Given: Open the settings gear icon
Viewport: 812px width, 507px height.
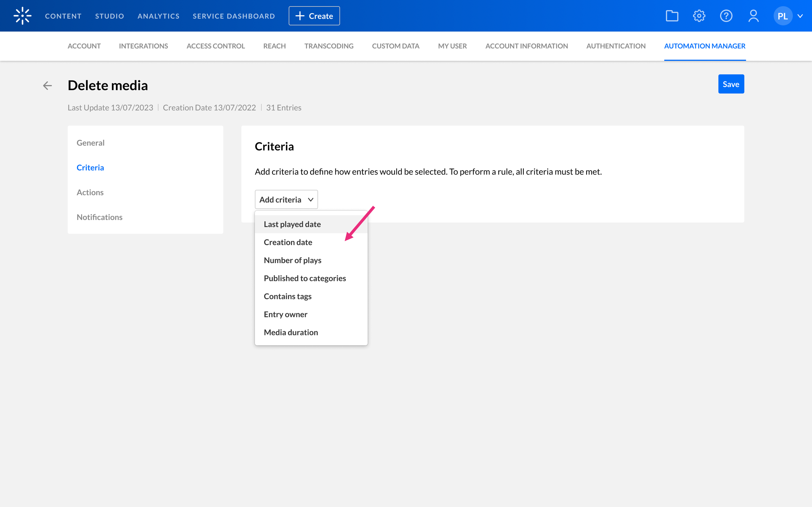Looking at the screenshot, I should click(x=699, y=16).
